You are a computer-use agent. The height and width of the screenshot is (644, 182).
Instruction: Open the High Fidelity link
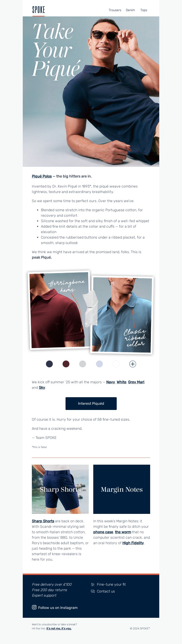tap(133, 543)
